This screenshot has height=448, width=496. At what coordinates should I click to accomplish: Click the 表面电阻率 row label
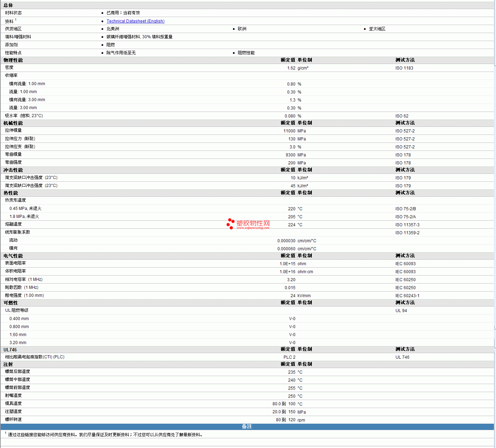15,263
